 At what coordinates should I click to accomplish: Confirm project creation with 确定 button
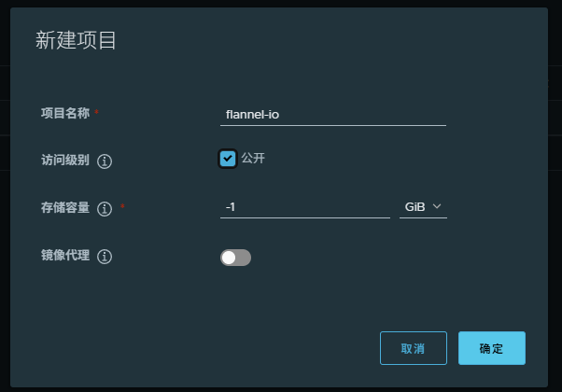coord(492,348)
